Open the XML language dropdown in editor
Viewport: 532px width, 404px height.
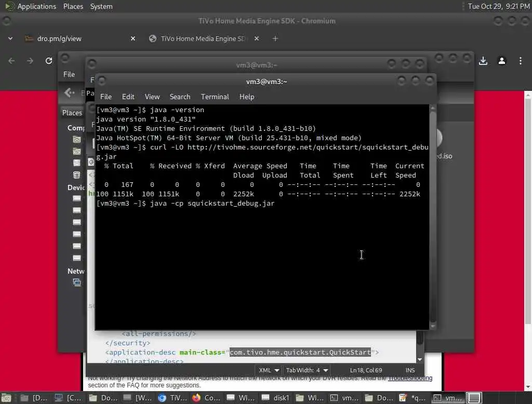[269, 370]
